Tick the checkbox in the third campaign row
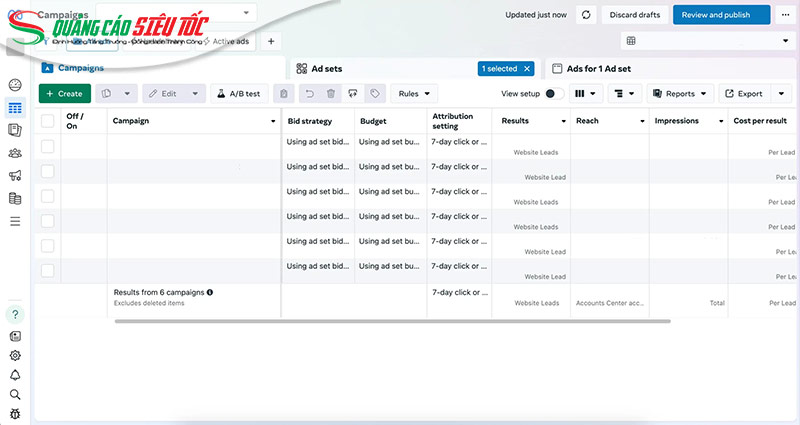This screenshot has width=800, height=425. coord(47,196)
